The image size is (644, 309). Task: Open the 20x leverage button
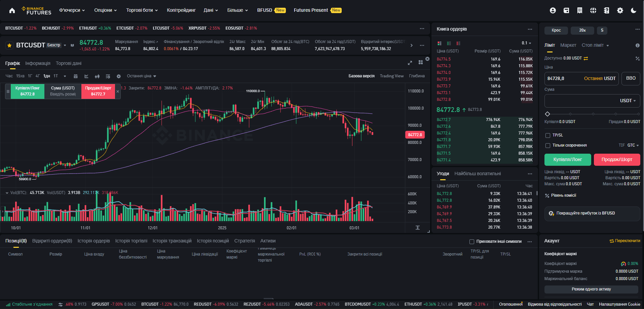[x=582, y=31]
